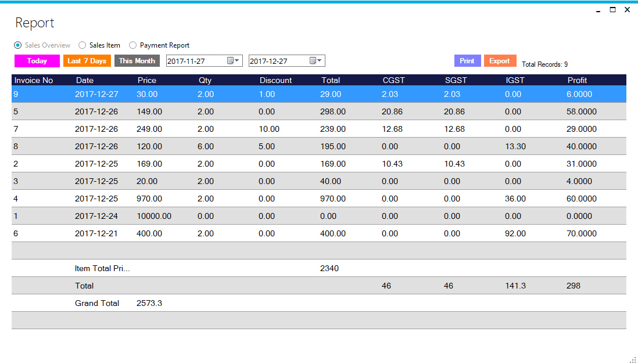Click the SGST value 12.68
Image resolution: width=638 pixels, height=364 pixels.
coord(454,129)
